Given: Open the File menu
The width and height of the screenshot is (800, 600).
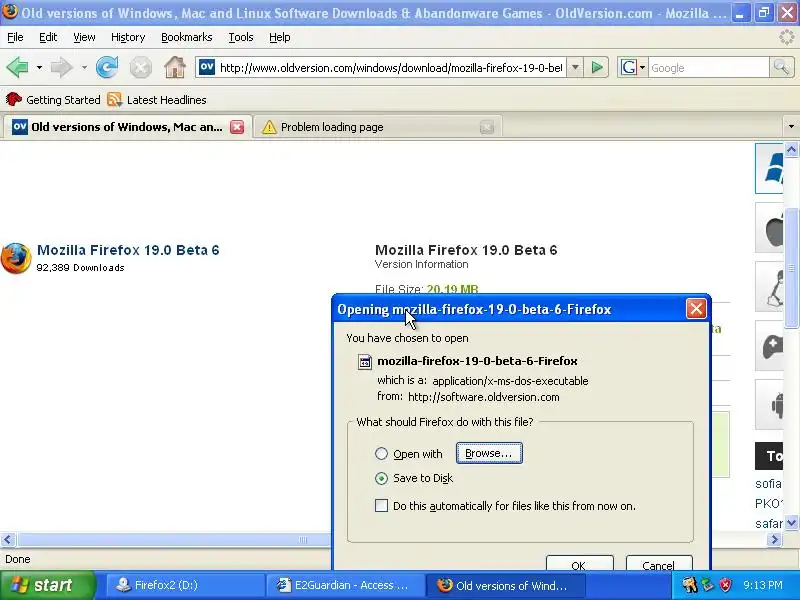Looking at the screenshot, I should pos(15,37).
